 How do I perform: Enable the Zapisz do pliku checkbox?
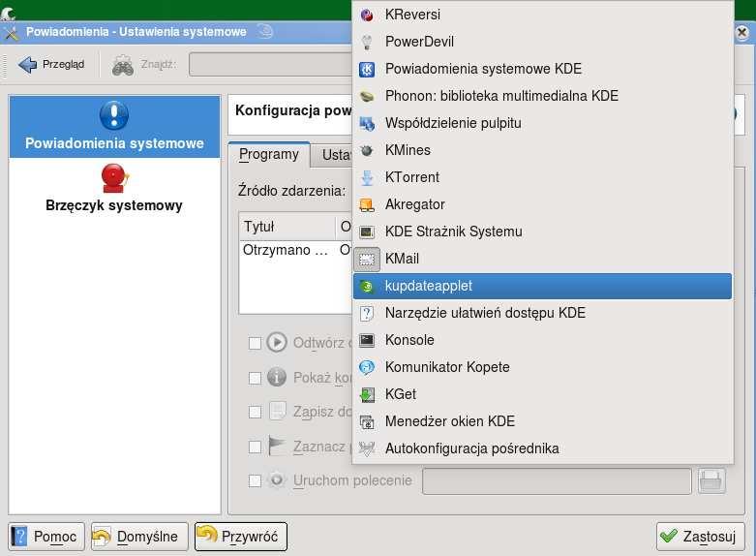255,412
